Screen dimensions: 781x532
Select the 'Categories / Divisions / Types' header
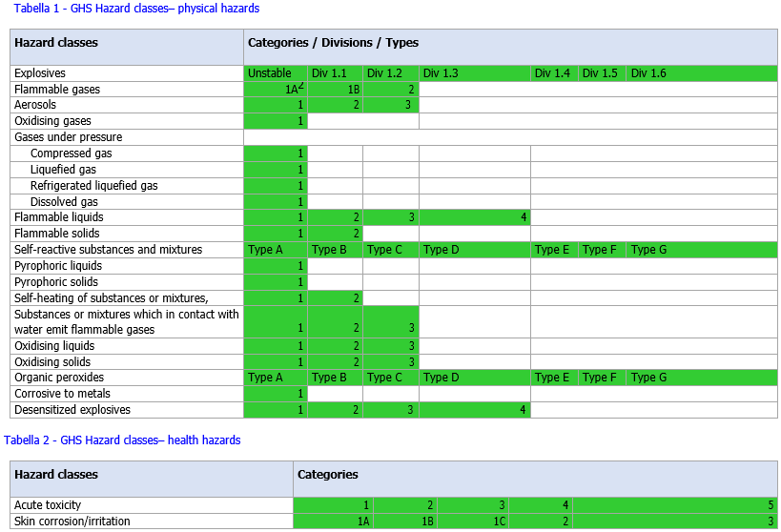click(333, 43)
